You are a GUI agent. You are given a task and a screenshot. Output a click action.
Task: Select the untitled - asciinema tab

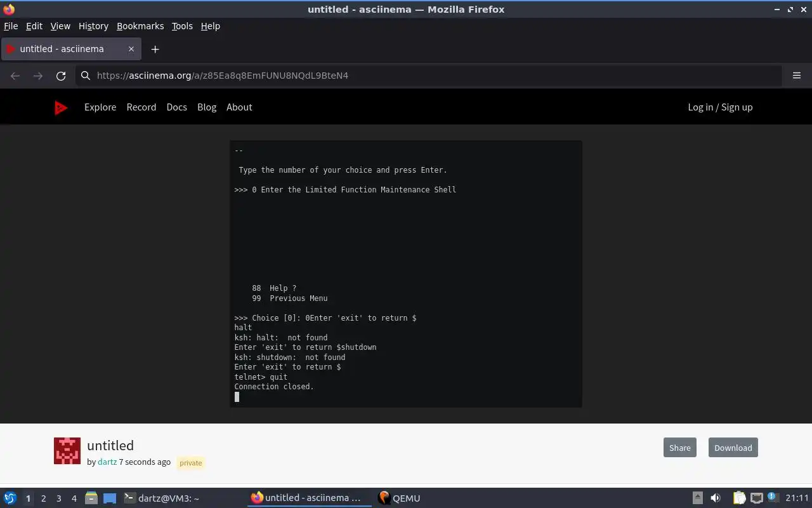click(x=70, y=49)
